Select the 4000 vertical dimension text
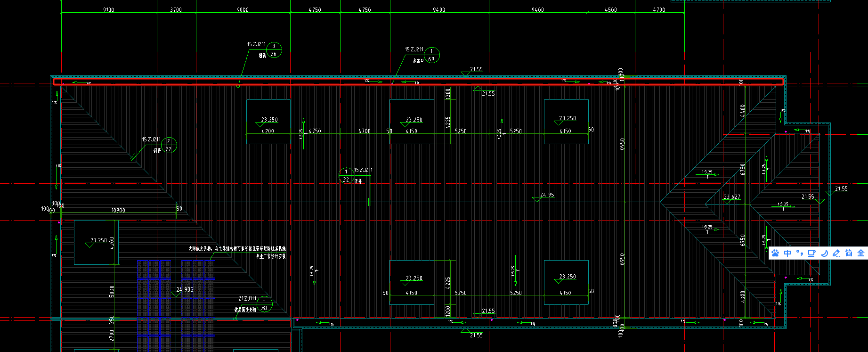 [x=743, y=296]
